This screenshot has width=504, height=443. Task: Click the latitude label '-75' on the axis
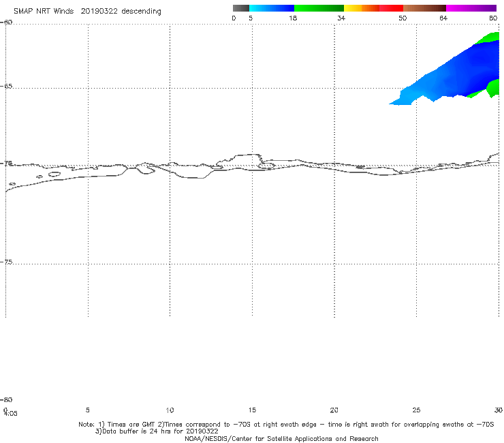click(6, 262)
